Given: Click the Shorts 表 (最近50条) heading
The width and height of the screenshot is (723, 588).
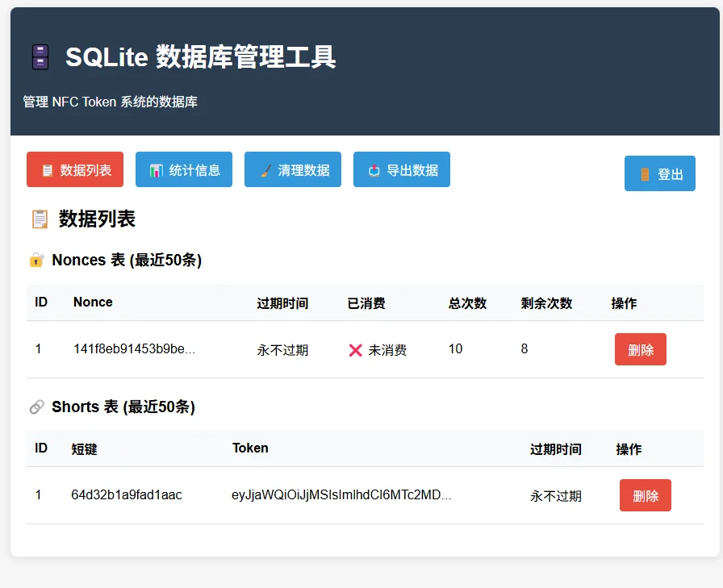Looking at the screenshot, I should pyautogui.click(x=123, y=407).
